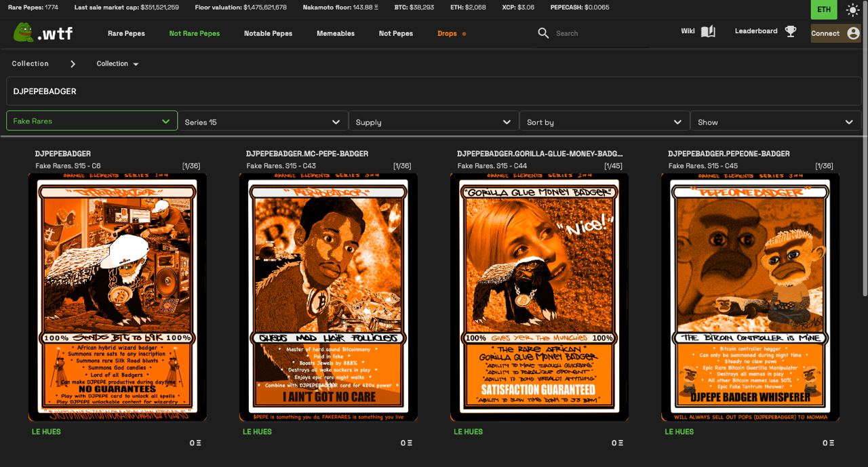Open Memeables section
This screenshot has width=868, height=467.
click(336, 33)
